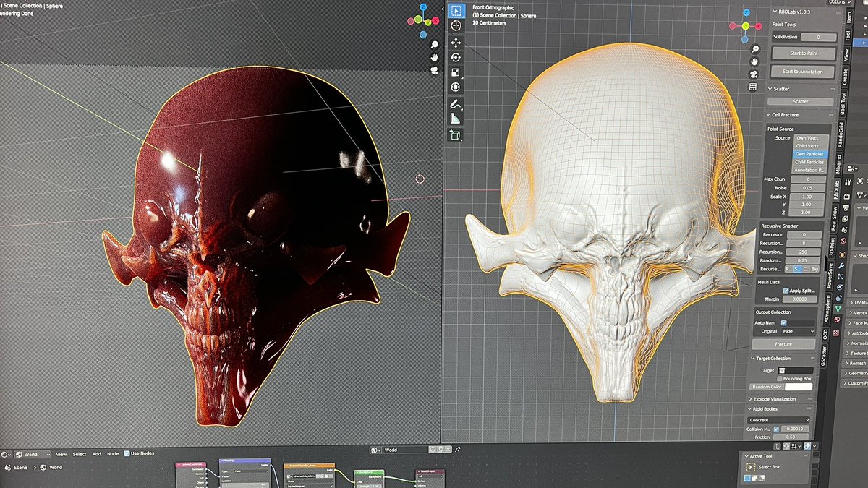Click the Margin value field
Screen dimensions: 868x488
[x=799, y=299]
